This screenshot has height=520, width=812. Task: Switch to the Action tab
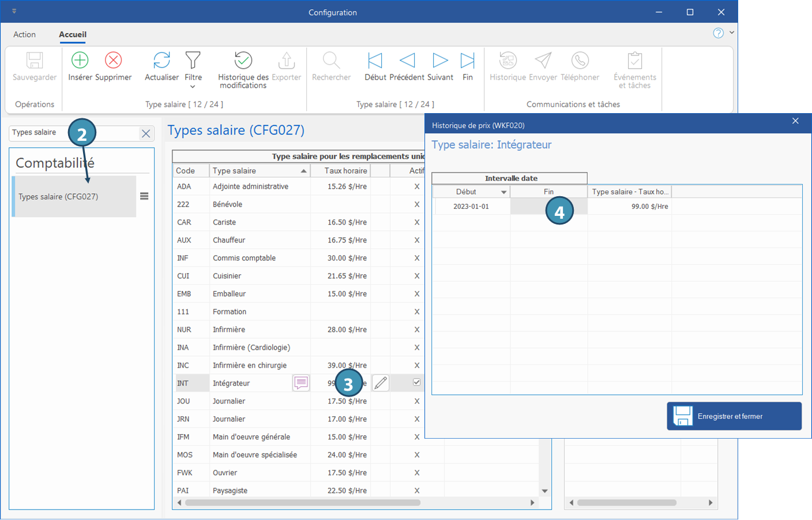pyautogui.click(x=24, y=35)
